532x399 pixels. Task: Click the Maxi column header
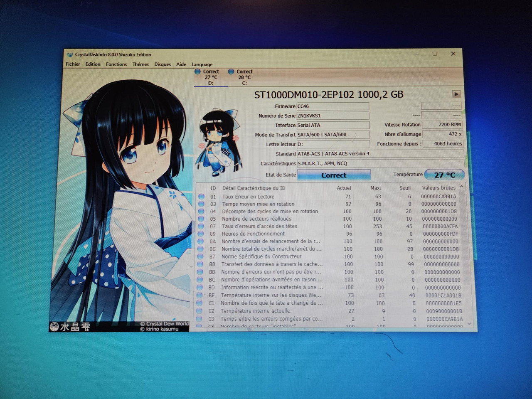click(x=375, y=188)
